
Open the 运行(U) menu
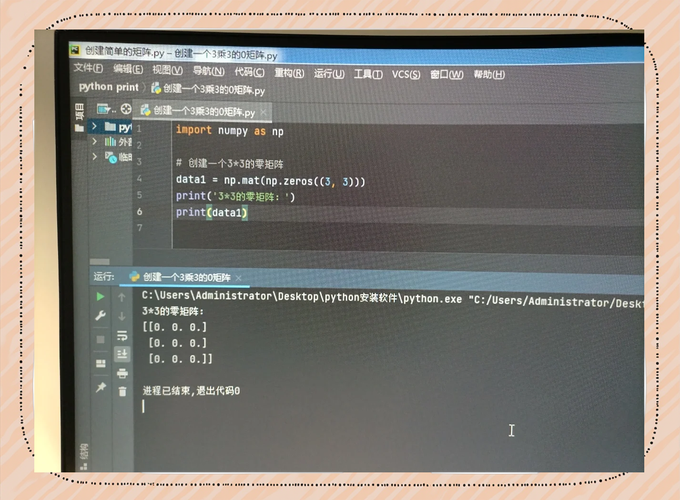point(329,73)
